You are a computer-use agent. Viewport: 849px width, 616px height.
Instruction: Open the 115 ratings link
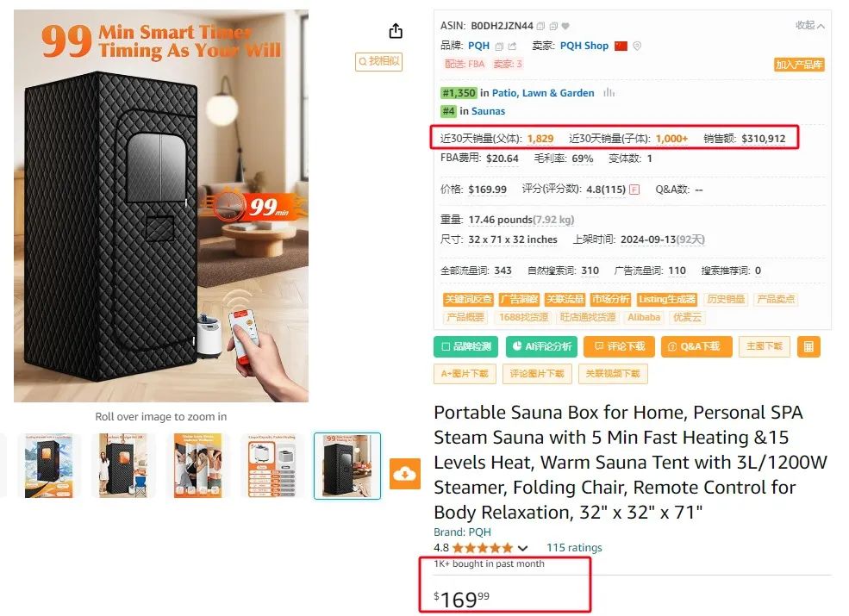point(574,548)
